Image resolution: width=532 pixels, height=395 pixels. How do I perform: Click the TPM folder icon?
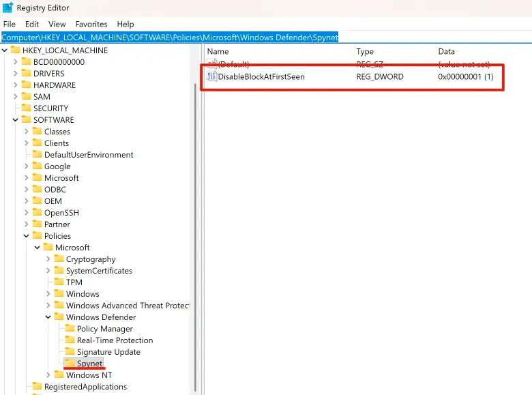coord(59,282)
